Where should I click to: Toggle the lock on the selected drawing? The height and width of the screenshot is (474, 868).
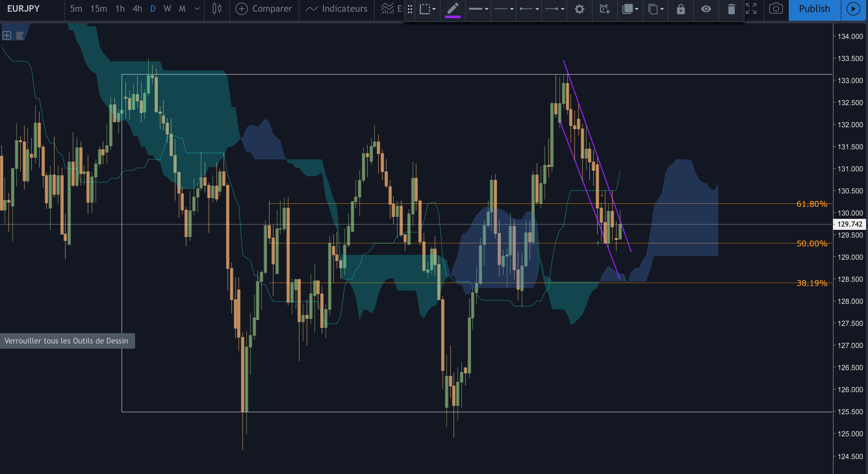tap(681, 9)
